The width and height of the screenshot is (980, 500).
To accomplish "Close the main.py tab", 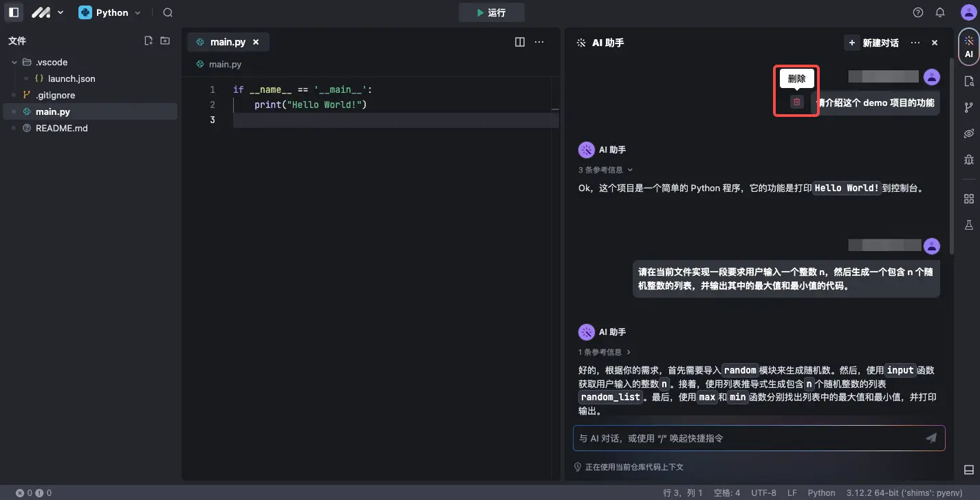I will tap(256, 42).
